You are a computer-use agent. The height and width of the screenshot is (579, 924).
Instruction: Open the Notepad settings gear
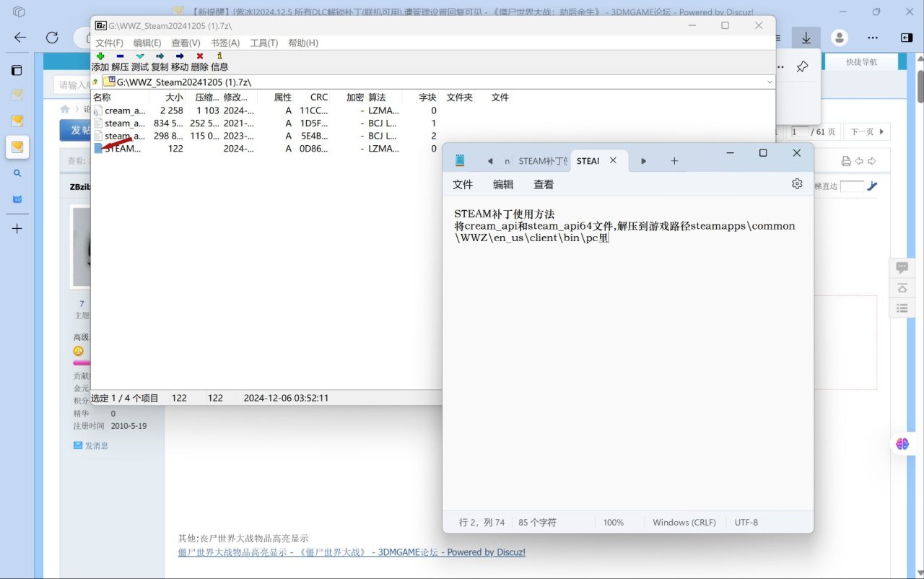797,184
